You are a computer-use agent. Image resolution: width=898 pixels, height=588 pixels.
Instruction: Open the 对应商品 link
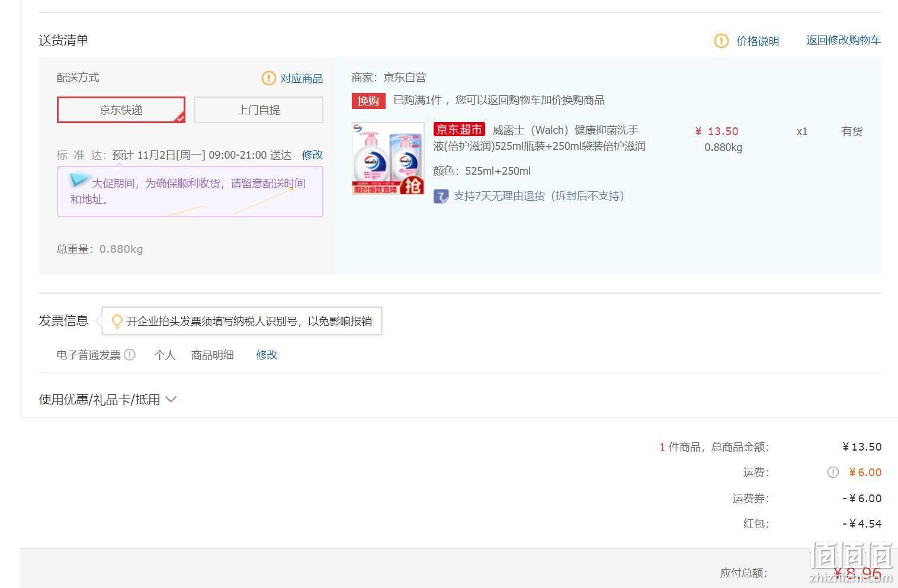(x=302, y=78)
